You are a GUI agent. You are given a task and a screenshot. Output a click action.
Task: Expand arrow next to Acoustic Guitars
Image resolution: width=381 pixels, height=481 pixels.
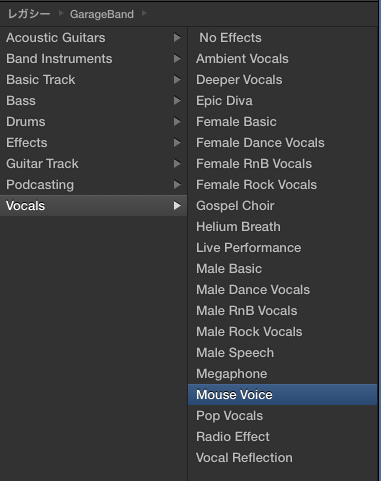(x=177, y=38)
